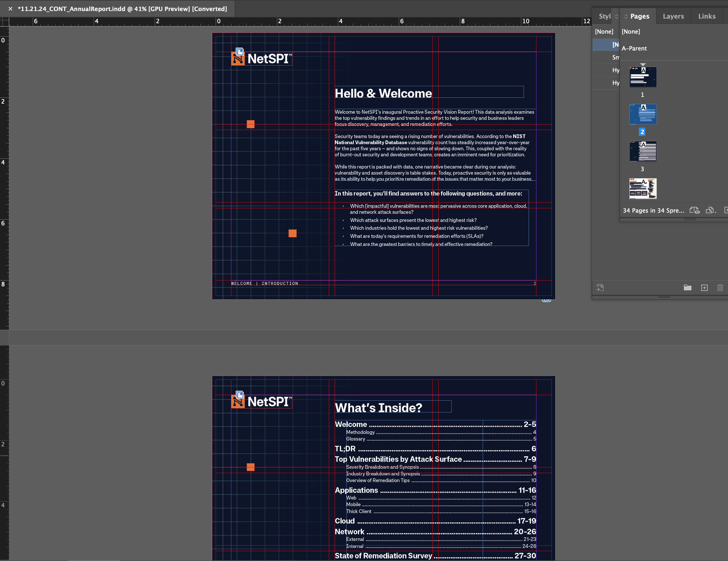The width and height of the screenshot is (728, 561).
Task: Close the AnnualReport.indd document tab
Action: coord(10,9)
